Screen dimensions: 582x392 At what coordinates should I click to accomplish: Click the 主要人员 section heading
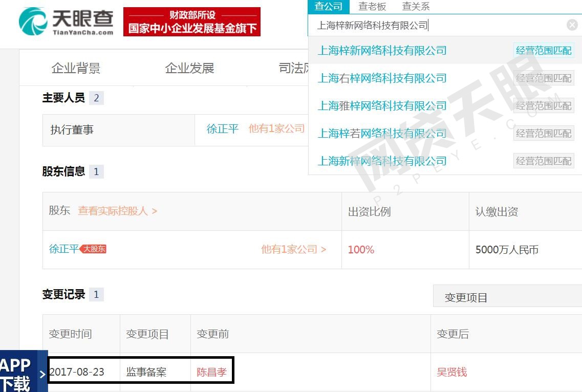[63, 98]
